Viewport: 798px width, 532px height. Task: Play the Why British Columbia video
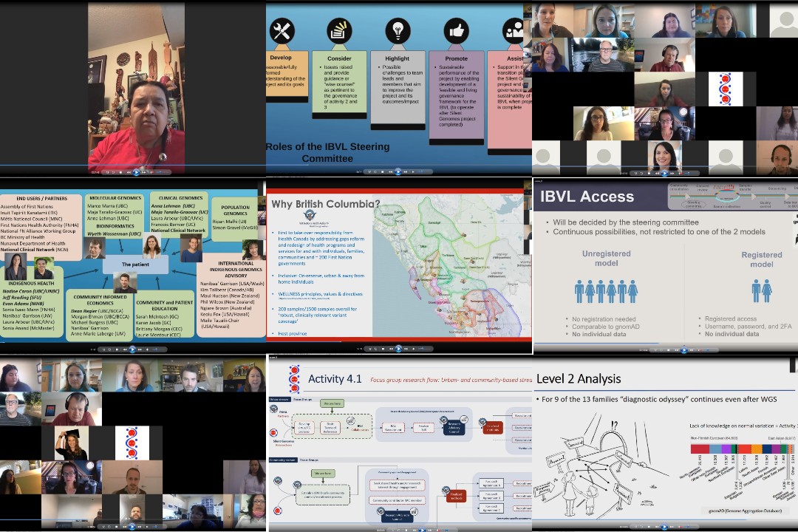[x=398, y=349]
